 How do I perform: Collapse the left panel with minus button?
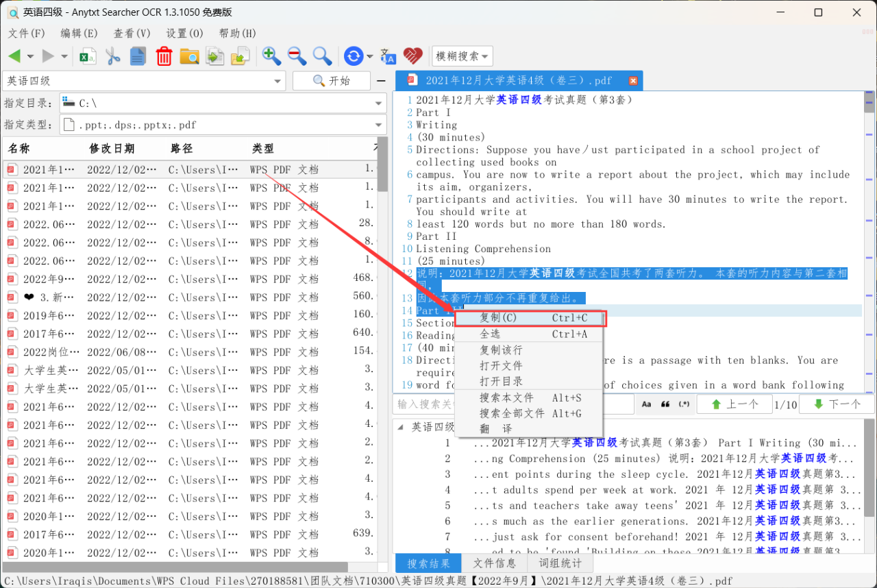[x=382, y=81]
